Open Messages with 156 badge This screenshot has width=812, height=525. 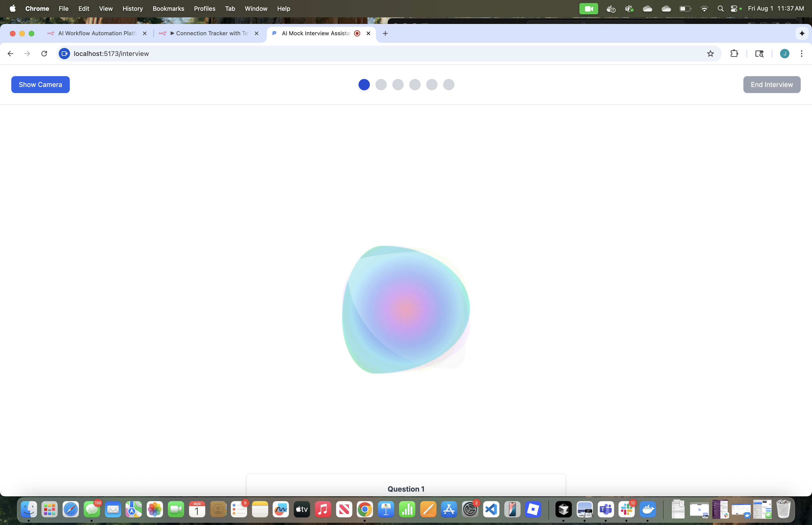click(x=92, y=509)
